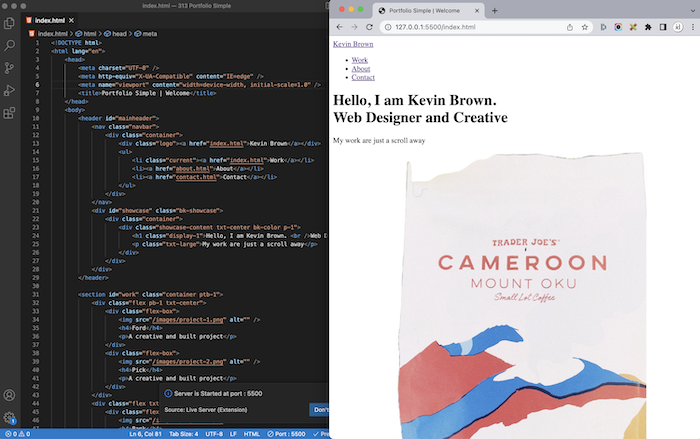Open the Source Control view

tap(9, 68)
